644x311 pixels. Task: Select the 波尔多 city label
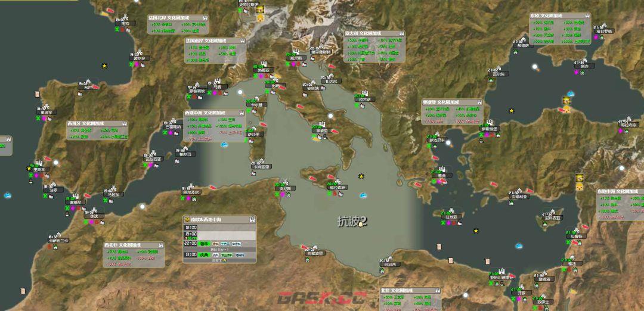coord(140,58)
